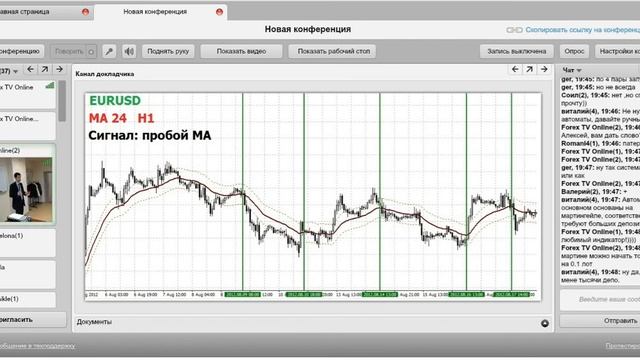Click Показать рабочий стол button
640x360 pixels.
tap(332, 51)
